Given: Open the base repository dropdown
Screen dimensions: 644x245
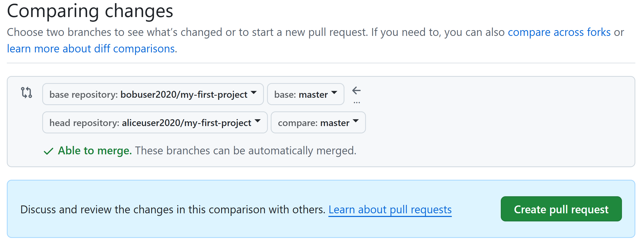Looking at the screenshot, I should (153, 94).
